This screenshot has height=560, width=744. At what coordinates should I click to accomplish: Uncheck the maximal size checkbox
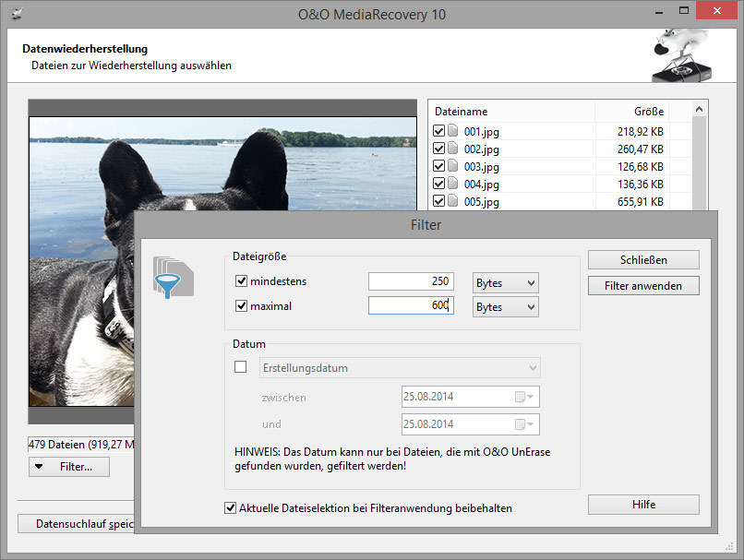pos(242,306)
